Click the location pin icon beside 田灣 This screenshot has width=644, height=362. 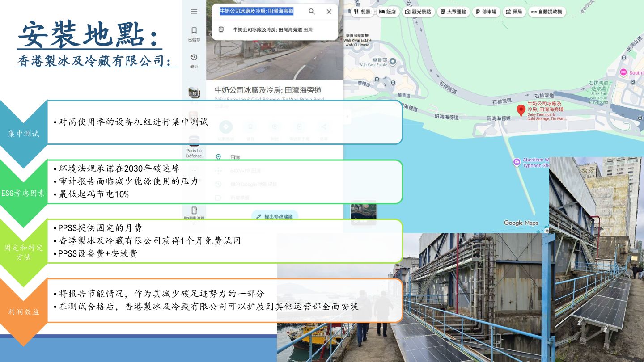218,157
